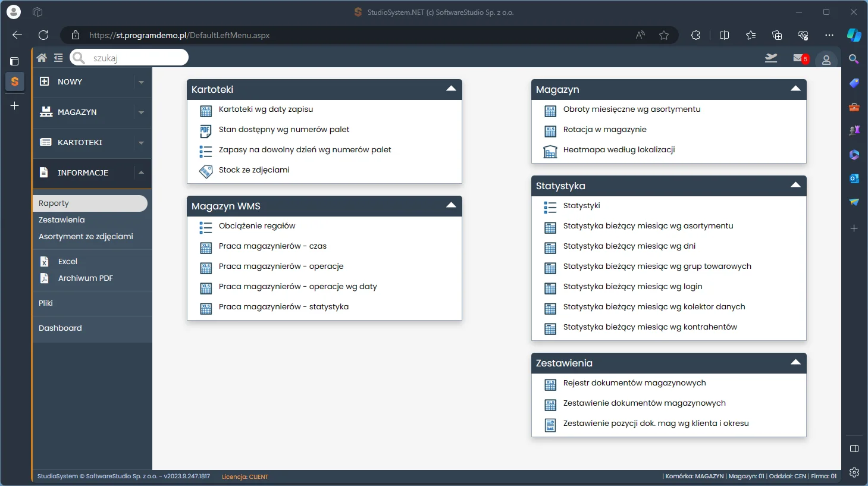Open the INFORMACJE menu section
Image resolution: width=868 pixels, height=486 pixels.
pyautogui.click(x=83, y=173)
